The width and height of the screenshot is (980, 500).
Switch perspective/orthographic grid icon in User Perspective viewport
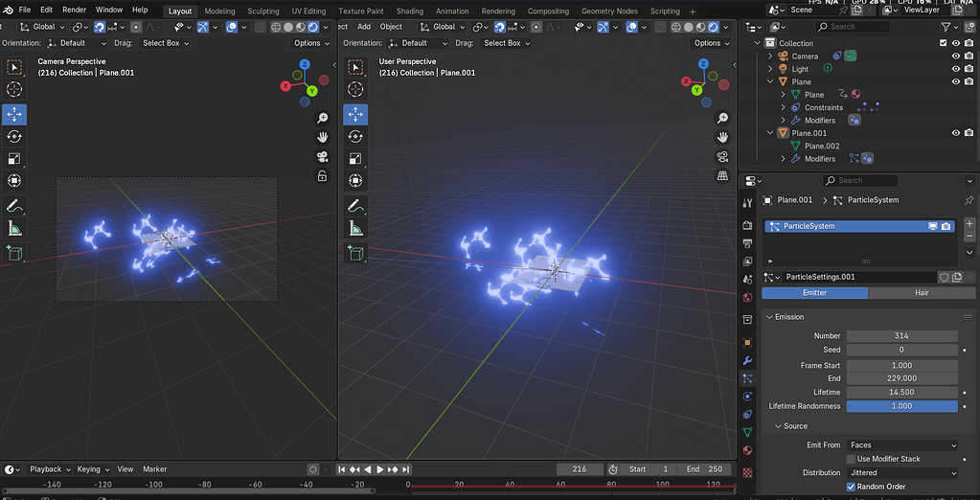tap(723, 175)
